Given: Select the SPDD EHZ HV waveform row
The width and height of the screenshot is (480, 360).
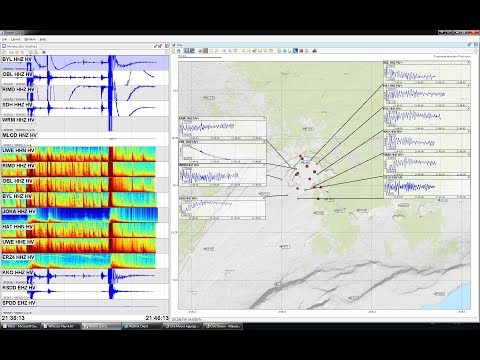Looking at the screenshot, I should click(x=85, y=307).
